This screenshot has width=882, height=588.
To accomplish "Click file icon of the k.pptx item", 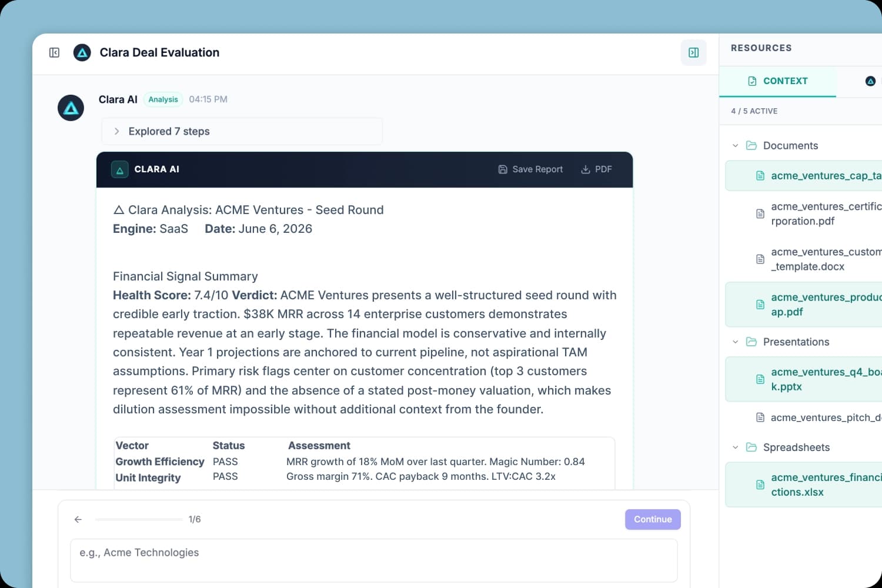I will pos(760,379).
